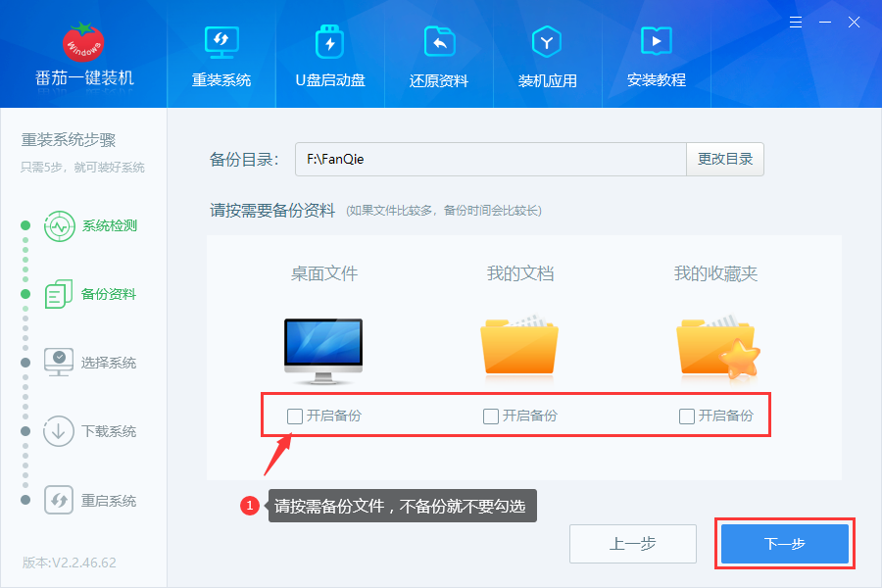This screenshot has height=588, width=882.
Task: Click the 我的文档 heading
Action: pyautogui.click(x=520, y=274)
